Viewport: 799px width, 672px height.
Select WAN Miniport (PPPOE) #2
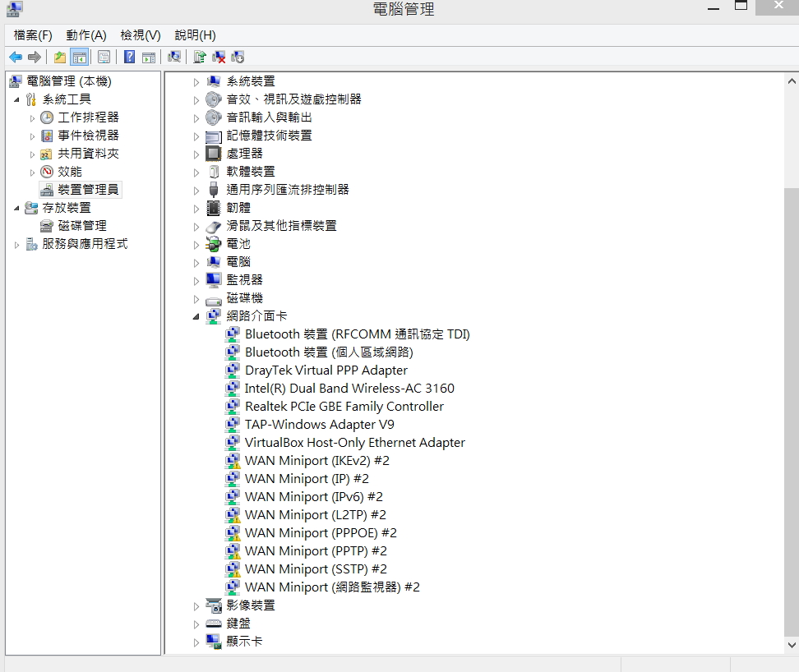point(321,533)
